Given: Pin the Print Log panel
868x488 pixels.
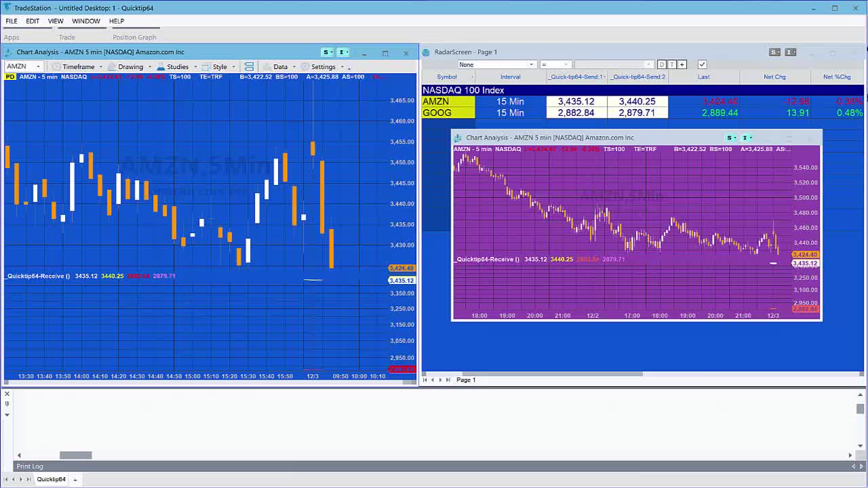Looking at the screenshot, I should [7, 404].
